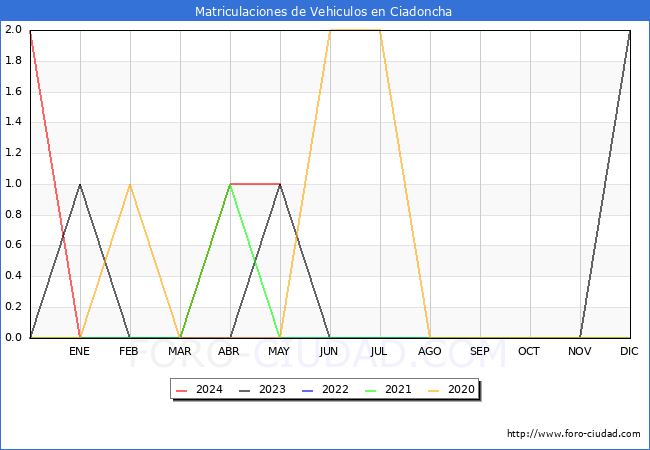Click the ENE month axis label
The image size is (650, 450).
click(79, 351)
